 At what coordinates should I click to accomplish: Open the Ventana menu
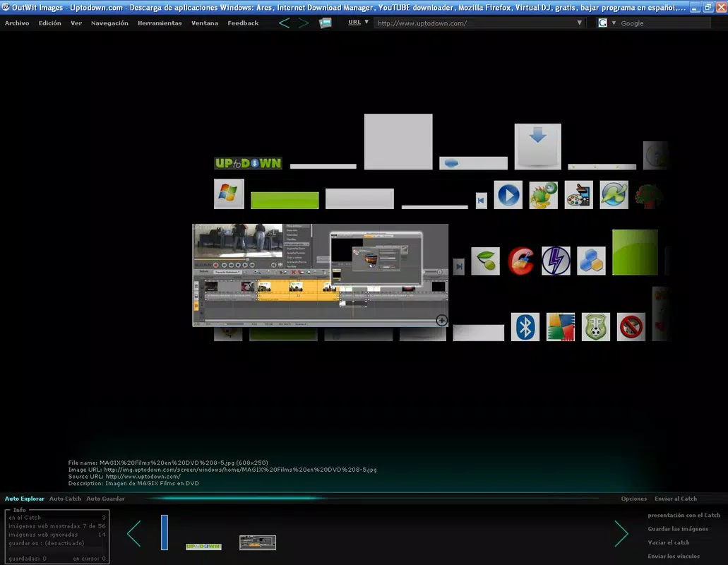coord(205,23)
